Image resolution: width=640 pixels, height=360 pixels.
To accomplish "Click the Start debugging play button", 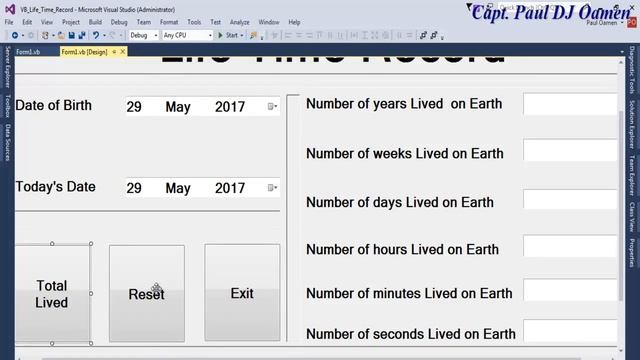I will [x=220, y=36].
